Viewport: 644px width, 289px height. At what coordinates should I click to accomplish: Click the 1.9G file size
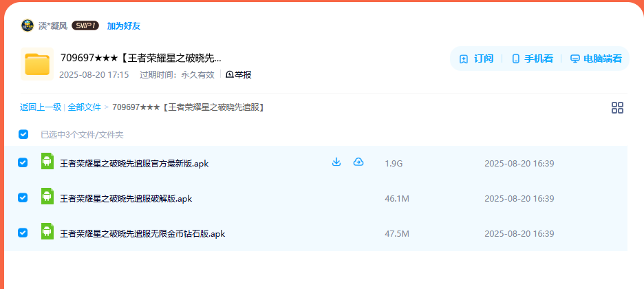[x=394, y=164]
